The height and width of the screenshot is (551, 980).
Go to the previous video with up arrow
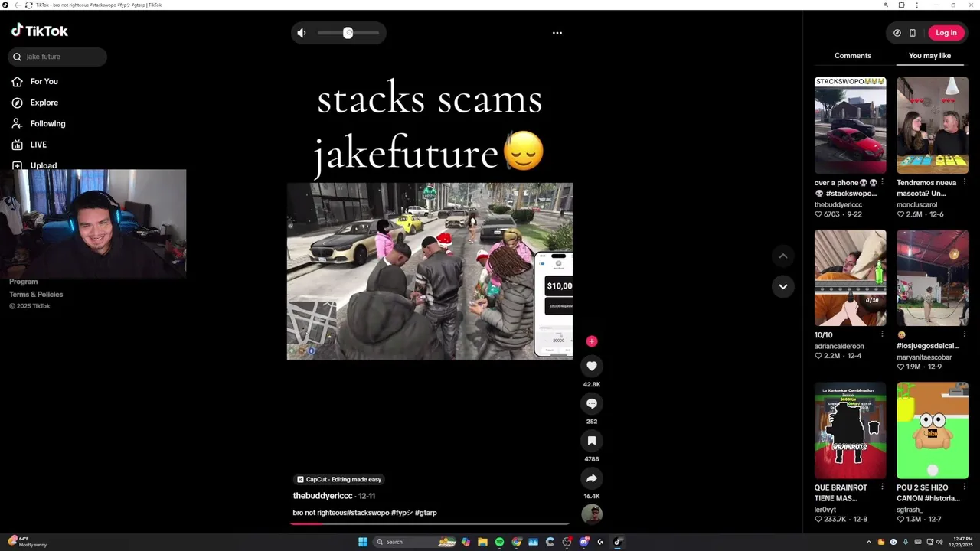coord(782,256)
